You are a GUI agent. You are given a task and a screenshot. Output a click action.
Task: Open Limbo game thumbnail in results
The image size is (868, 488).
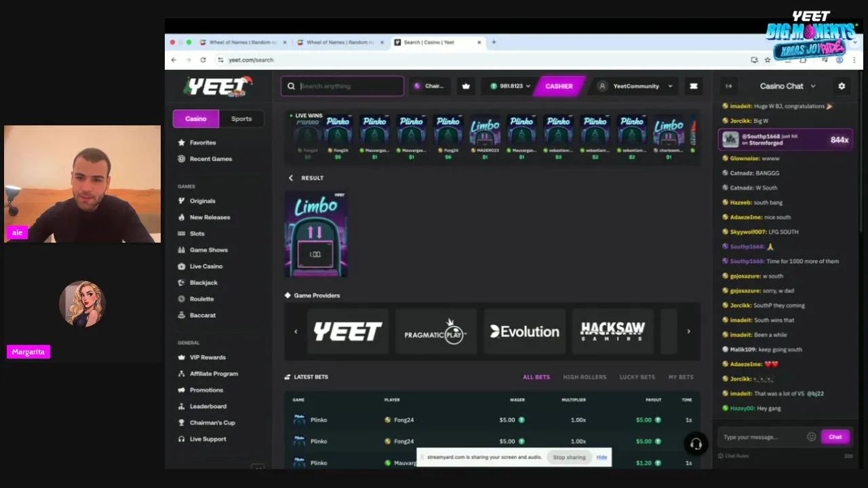point(316,234)
